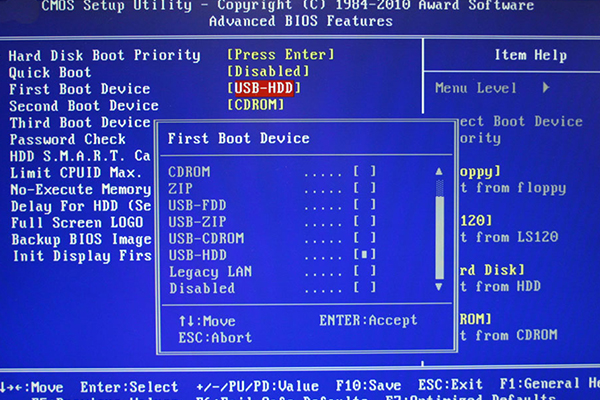Select the Password Check setting

click(68, 139)
